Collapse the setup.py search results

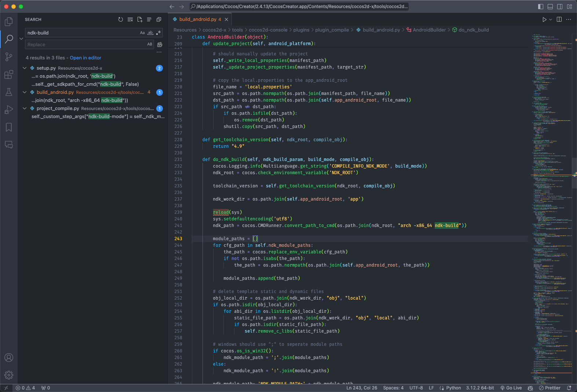pyautogui.click(x=25, y=68)
